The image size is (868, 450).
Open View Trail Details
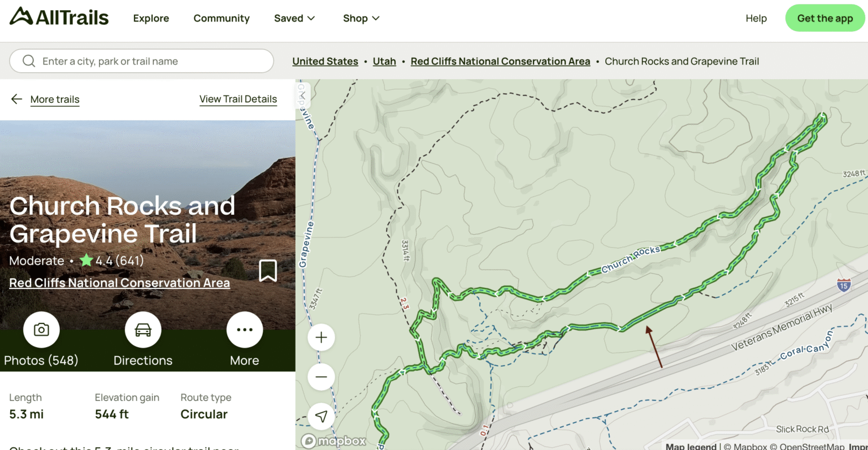pos(238,99)
